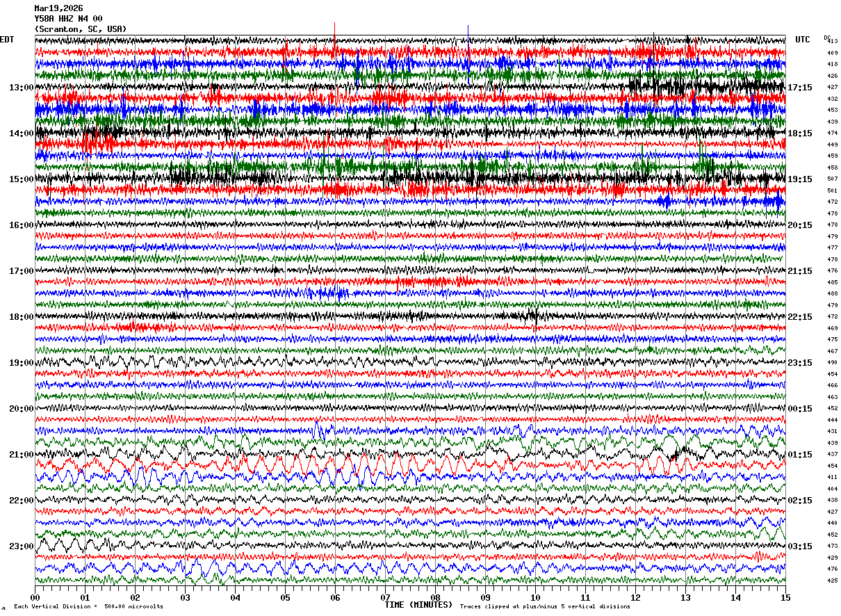The image size is (841, 616).
Task: Select the 19:00 EDT time label
Action: point(22,363)
